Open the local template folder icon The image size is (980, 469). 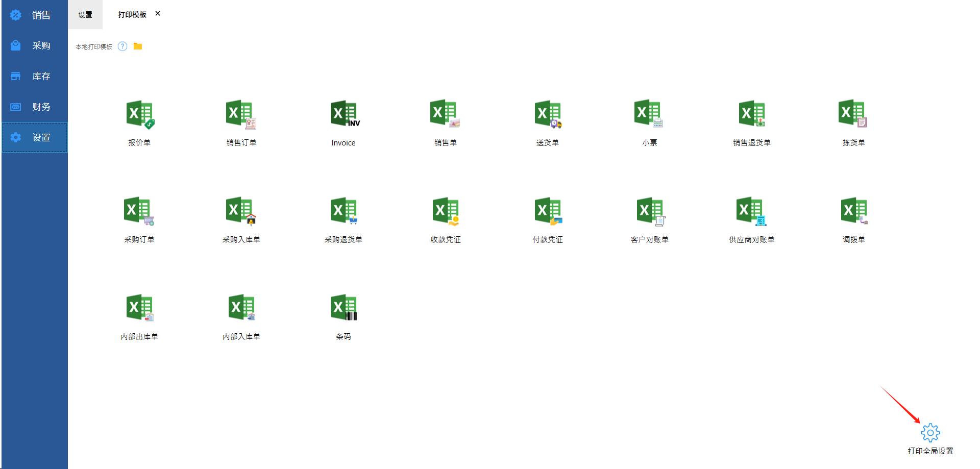(x=138, y=46)
